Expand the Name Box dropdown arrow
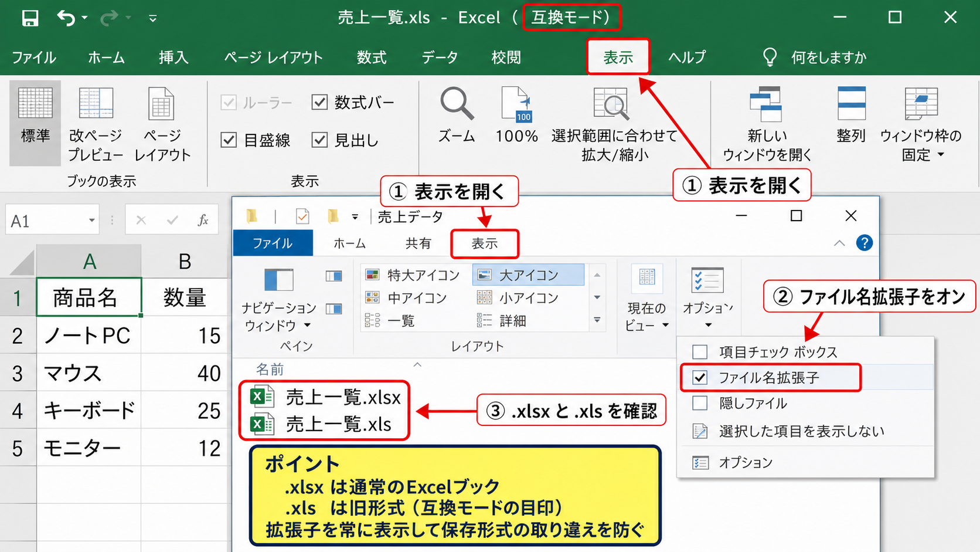Screen dimensions: 980x552 tap(92, 221)
